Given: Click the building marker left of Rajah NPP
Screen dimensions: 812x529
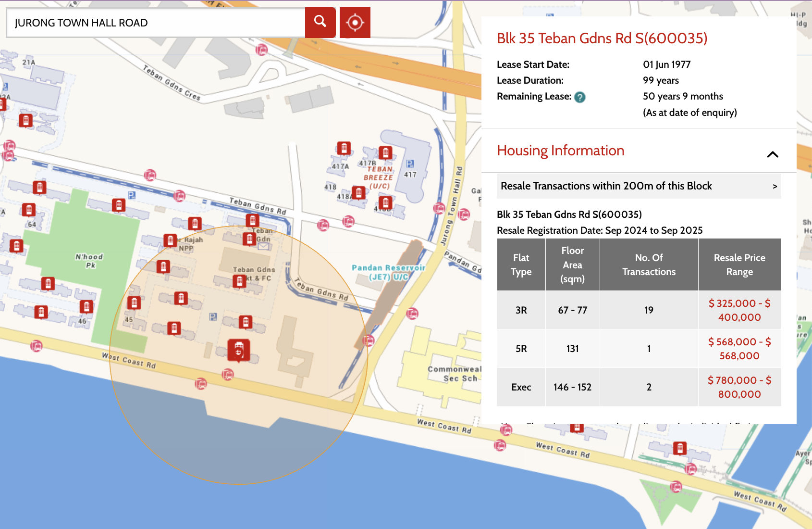Looking at the screenshot, I should pos(170,240).
